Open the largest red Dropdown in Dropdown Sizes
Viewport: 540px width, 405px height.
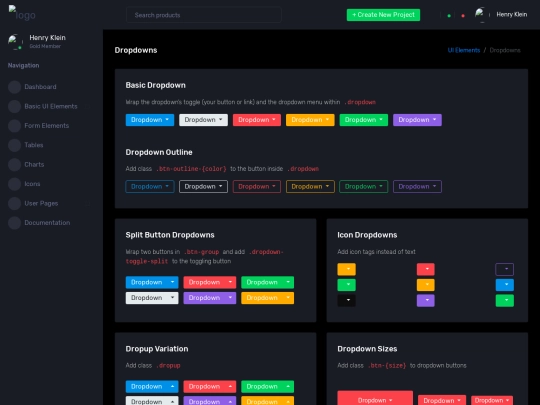point(375,398)
